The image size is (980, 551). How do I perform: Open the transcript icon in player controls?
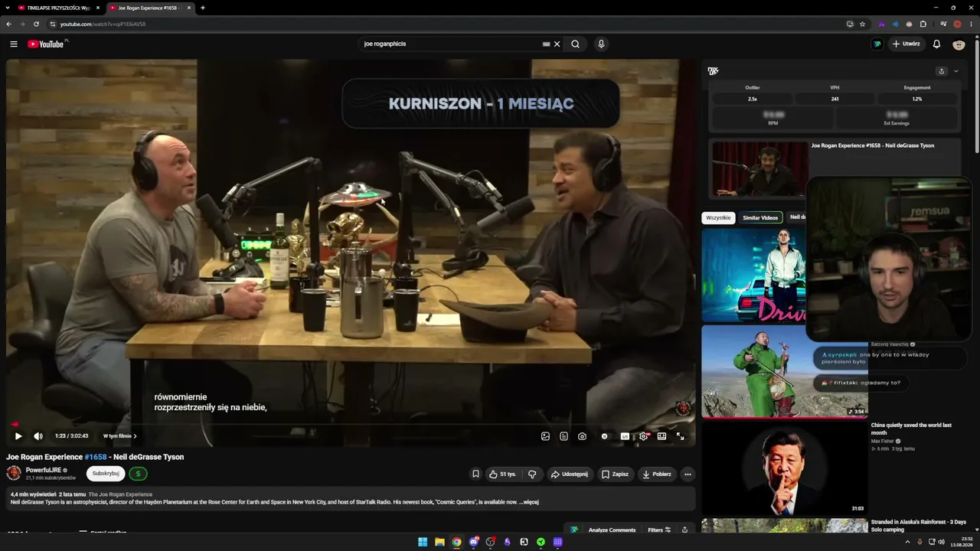point(563,436)
